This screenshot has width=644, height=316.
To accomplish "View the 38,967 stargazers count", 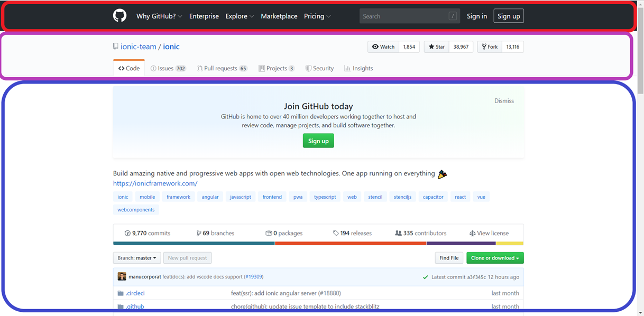I will pos(461,47).
